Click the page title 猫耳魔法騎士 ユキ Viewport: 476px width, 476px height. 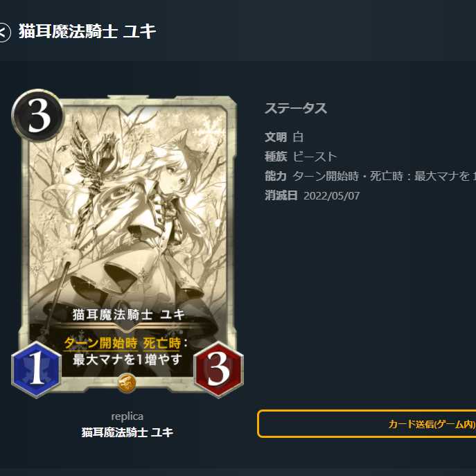pyautogui.click(x=87, y=31)
